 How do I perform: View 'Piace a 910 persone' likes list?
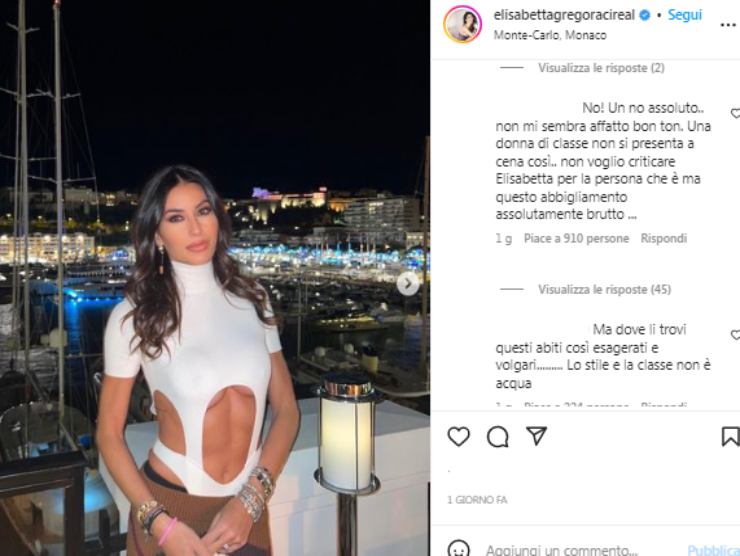tap(576, 238)
